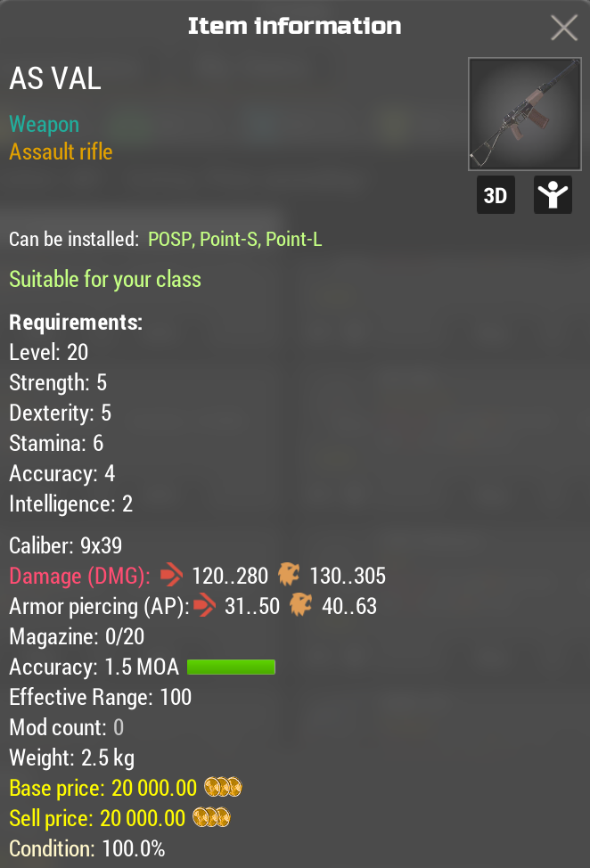
Task: Click the red arrow icon beside Armor piercing
Action: 205,607
